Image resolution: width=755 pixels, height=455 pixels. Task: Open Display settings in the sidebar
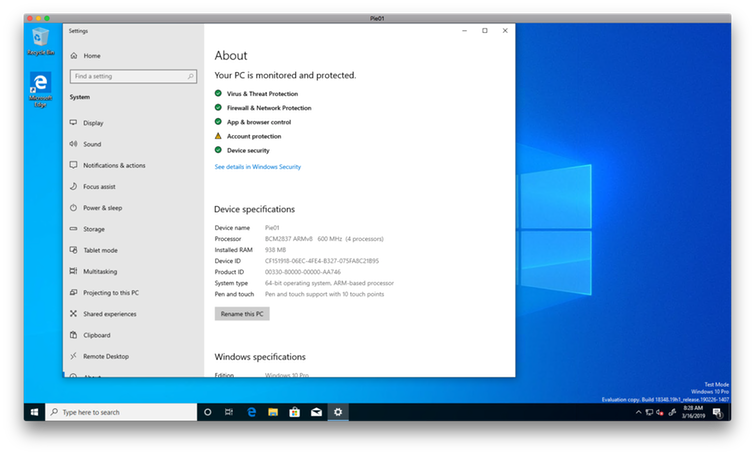93,123
